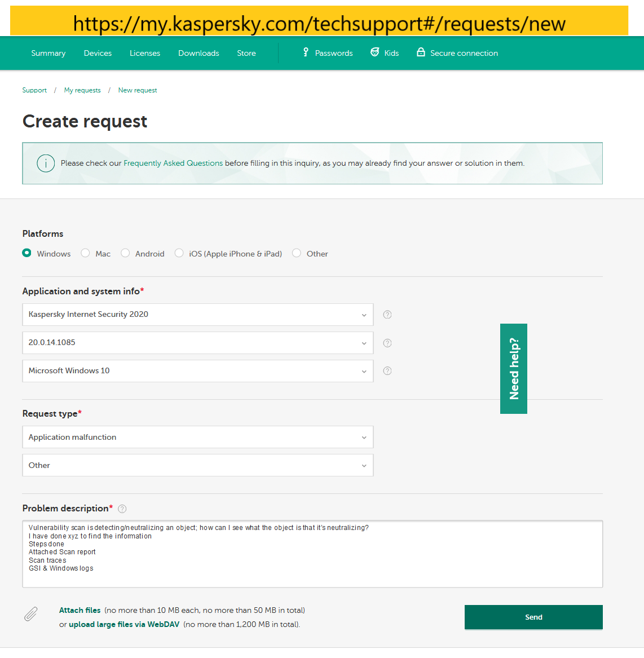Go to the Licenses menu item
644x658 pixels.
point(145,54)
